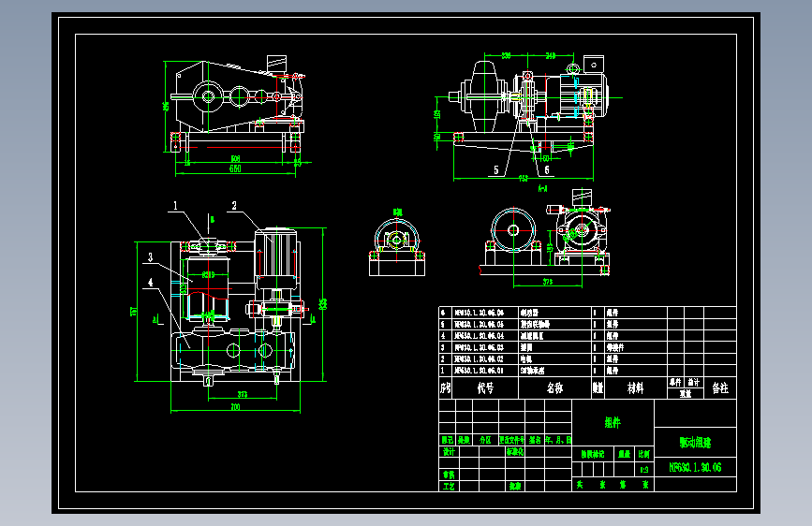Click callout number 2 above plan view
The height and width of the screenshot is (526, 812).
tap(234, 206)
